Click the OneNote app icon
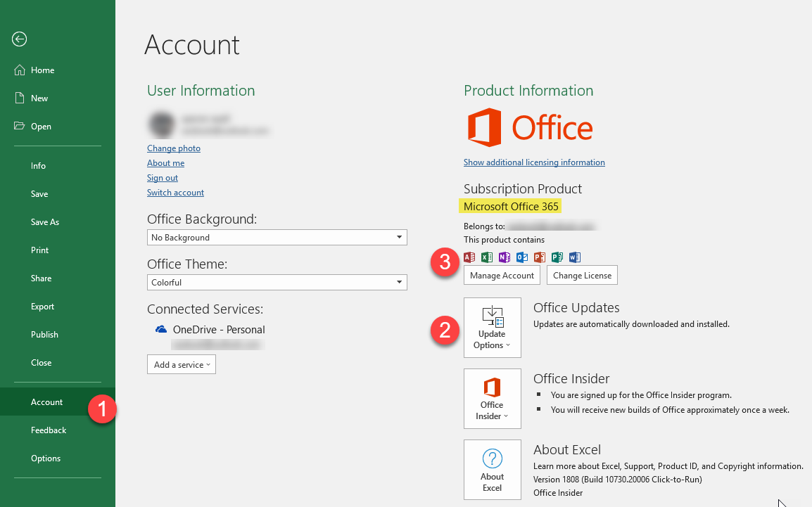 coord(505,257)
